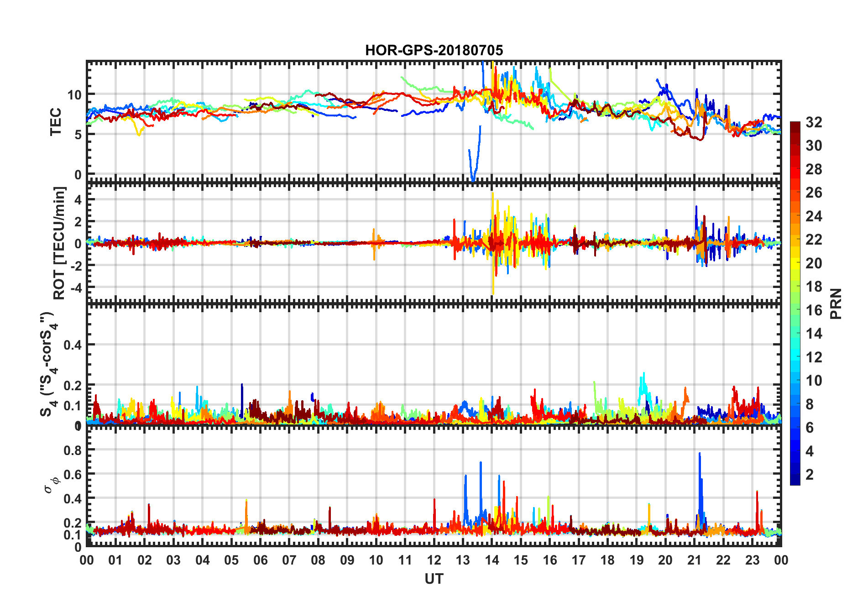Select PRN colorbar tick label 6
Screen dimensions: 868x607
tap(810, 427)
